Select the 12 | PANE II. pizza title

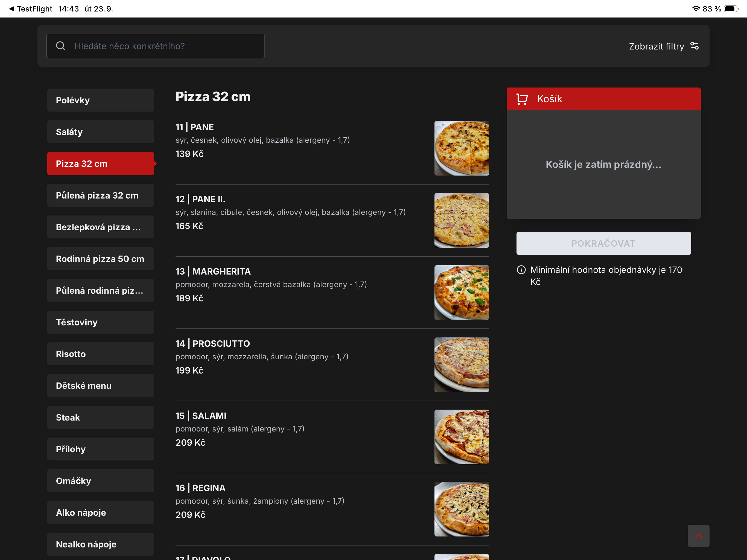pos(200,200)
